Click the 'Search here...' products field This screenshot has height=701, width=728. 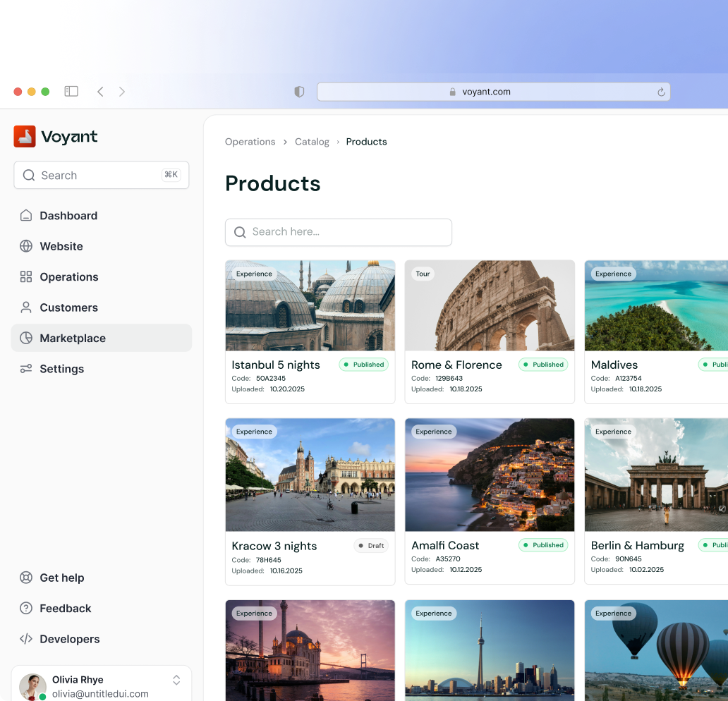338,232
